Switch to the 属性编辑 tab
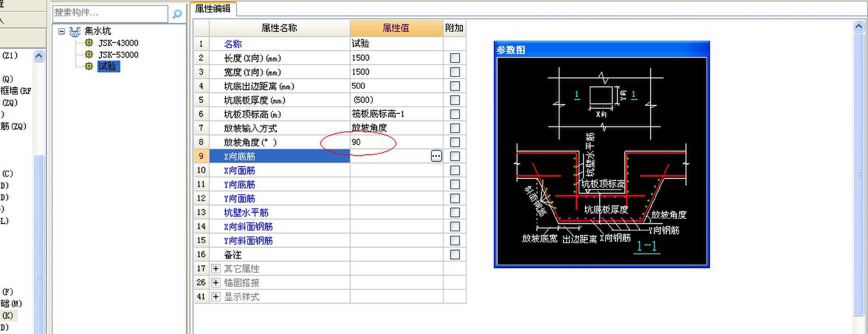 [213, 8]
